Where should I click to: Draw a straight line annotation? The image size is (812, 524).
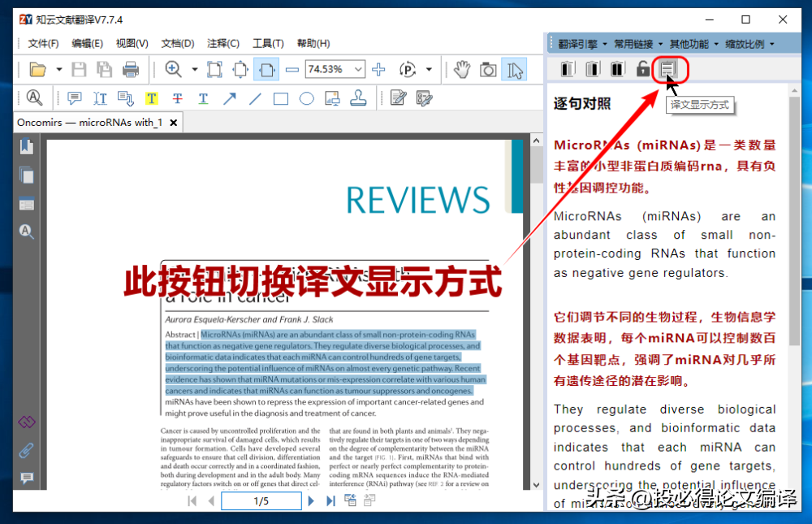(255, 98)
